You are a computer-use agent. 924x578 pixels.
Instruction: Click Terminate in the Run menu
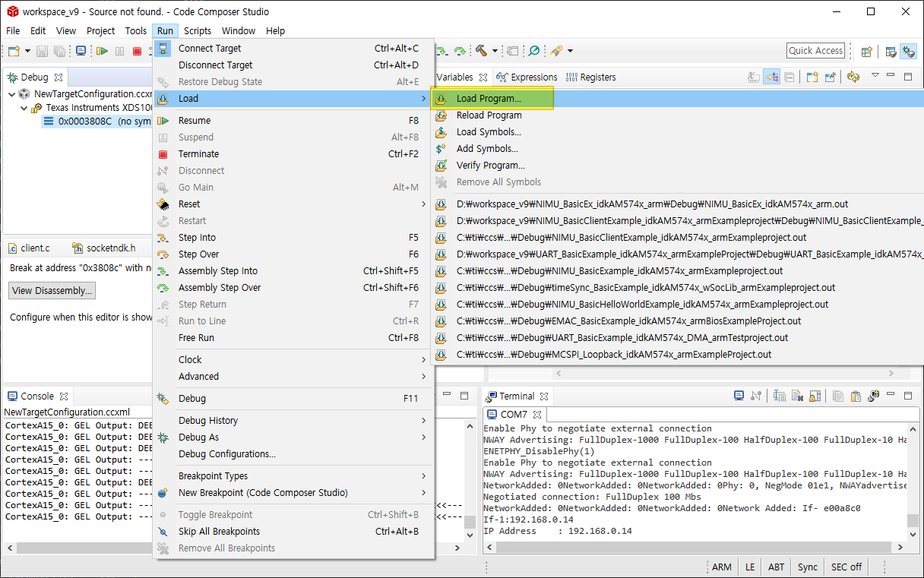[x=293, y=154]
